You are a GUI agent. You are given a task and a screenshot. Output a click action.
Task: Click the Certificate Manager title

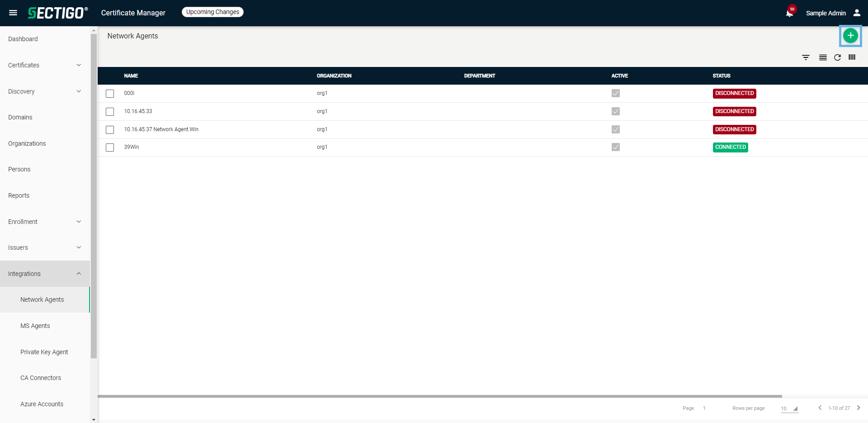click(133, 13)
